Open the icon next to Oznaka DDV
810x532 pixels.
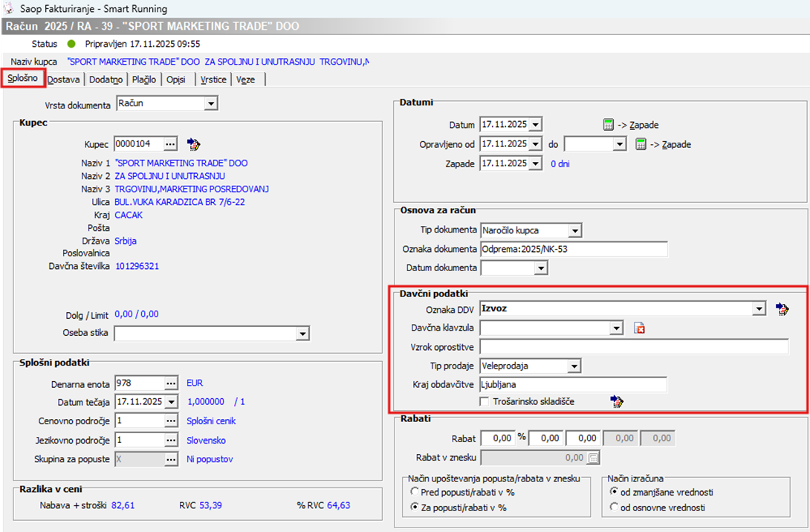point(782,309)
